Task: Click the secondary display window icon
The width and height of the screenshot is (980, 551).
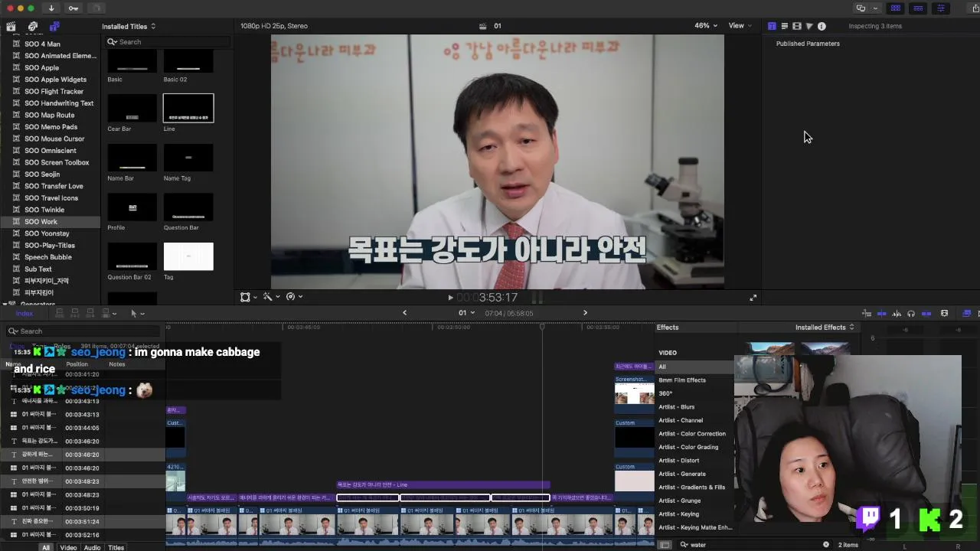Action: pyautogui.click(x=861, y=8)
